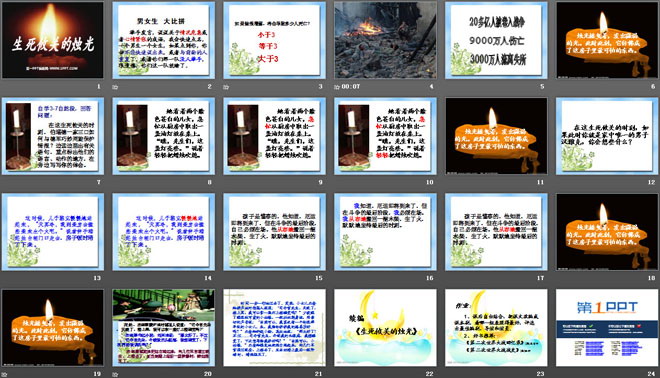Viewport: 660px width, 378px height.
Task: Select slide 11 orange candle thumbnail
Action: [496, 136]
